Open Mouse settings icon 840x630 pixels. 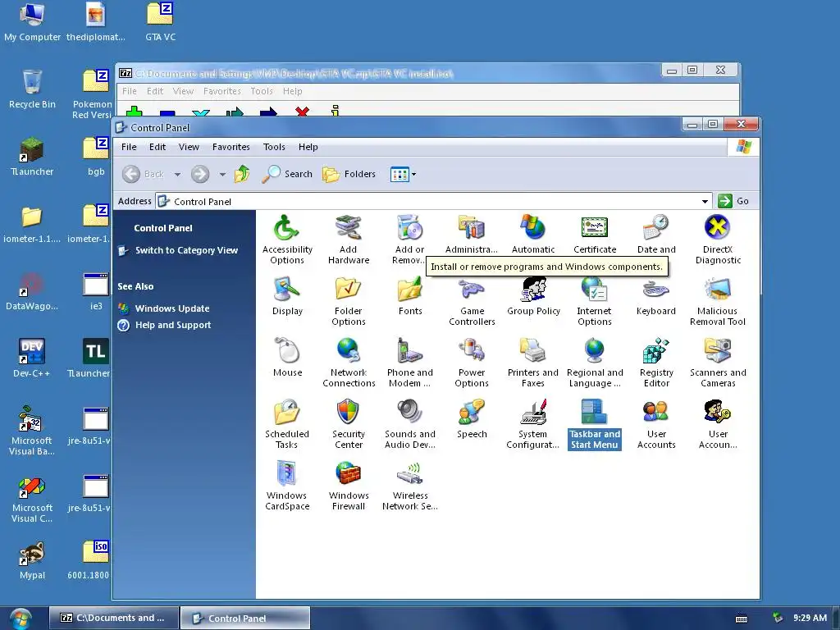pyautogui.click(x=287, y=358)
